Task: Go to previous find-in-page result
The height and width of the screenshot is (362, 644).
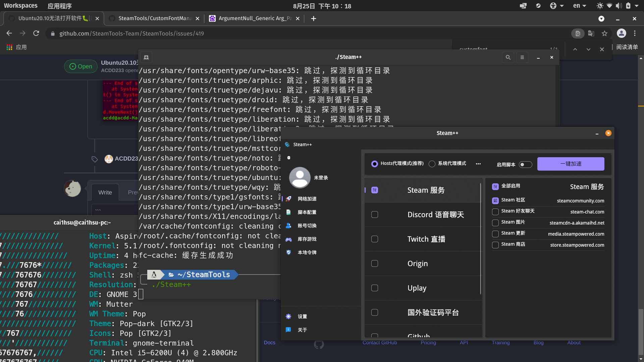Action: coord(575,49)
